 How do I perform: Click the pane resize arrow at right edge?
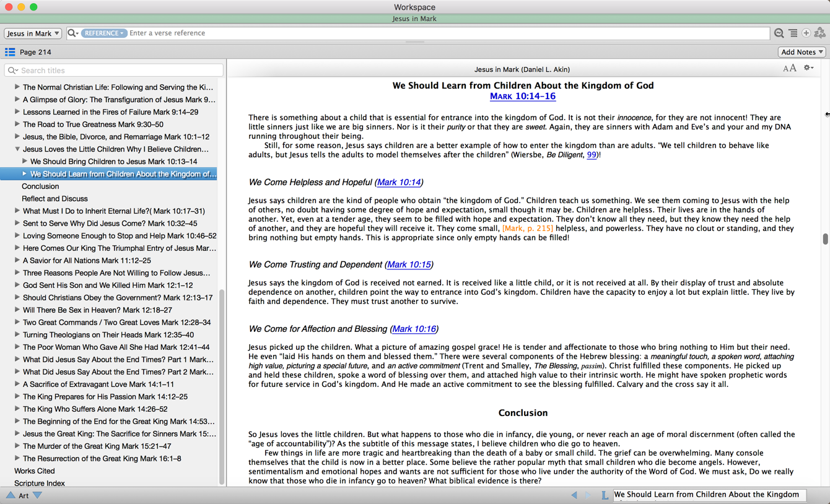tap(827, 114)
